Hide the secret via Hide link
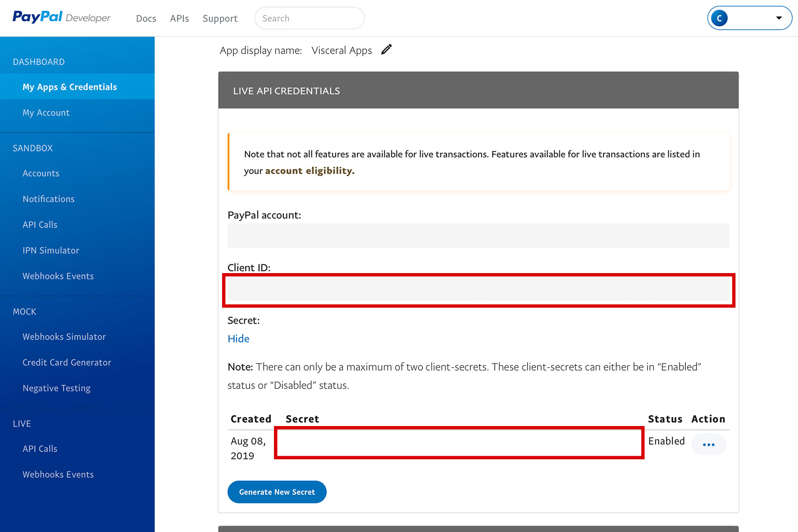Image resolution: width=798 pixels, height=532 pixels. click(x=239, y=339)
